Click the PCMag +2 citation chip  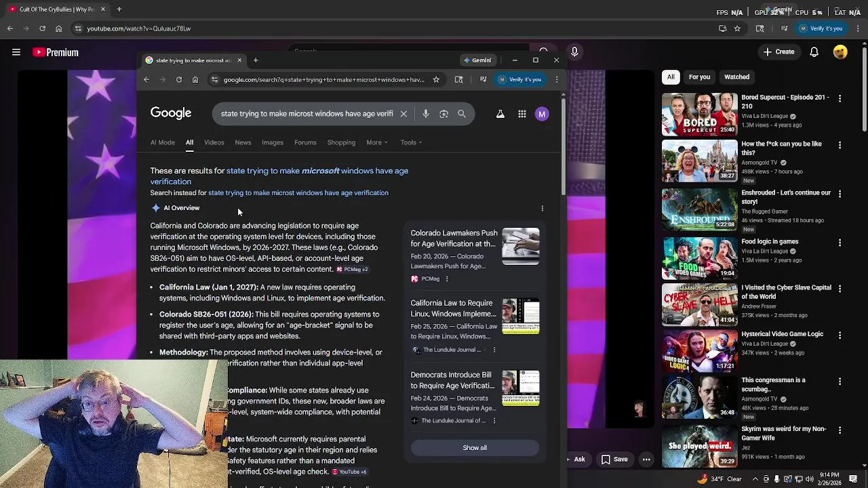[352, 270]
